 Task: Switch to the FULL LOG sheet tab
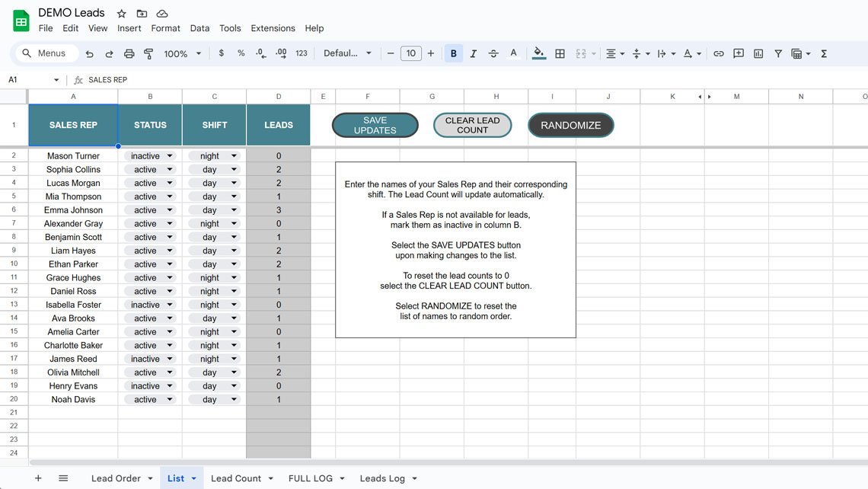pyautogui.click(x=311, y=478)
